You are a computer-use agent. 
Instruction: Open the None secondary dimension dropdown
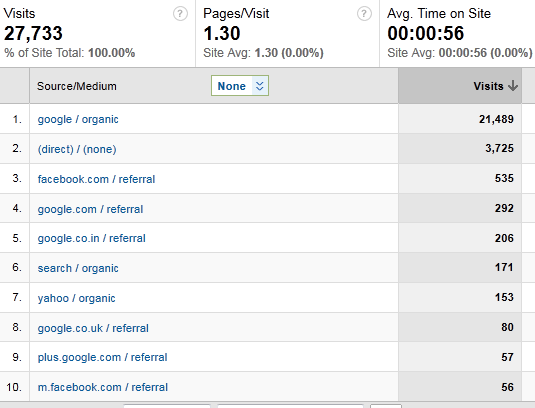(x=240, y=86)
